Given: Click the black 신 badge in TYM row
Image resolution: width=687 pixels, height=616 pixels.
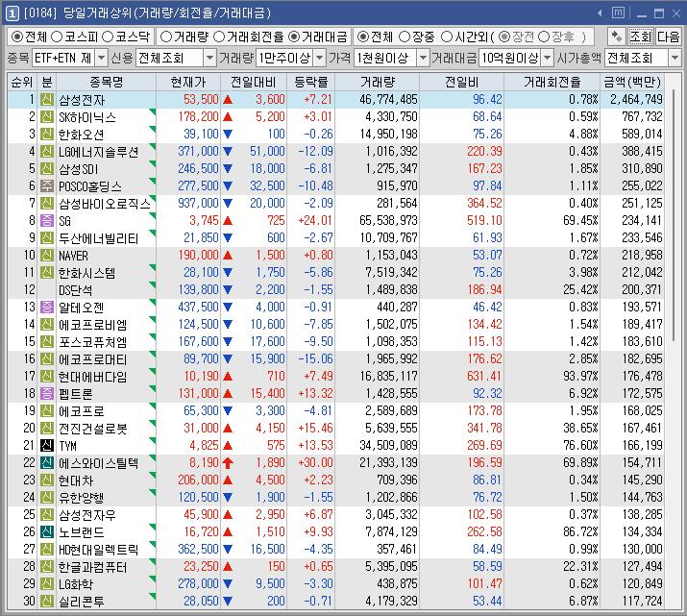Looking at the screenshot, I should (x=47, y=445).
